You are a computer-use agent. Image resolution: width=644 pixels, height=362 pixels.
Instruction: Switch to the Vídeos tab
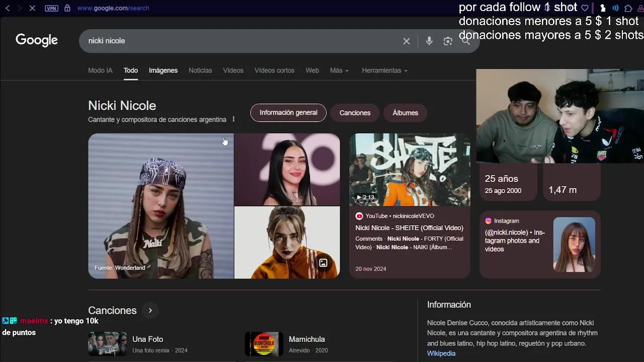[233, 70]
